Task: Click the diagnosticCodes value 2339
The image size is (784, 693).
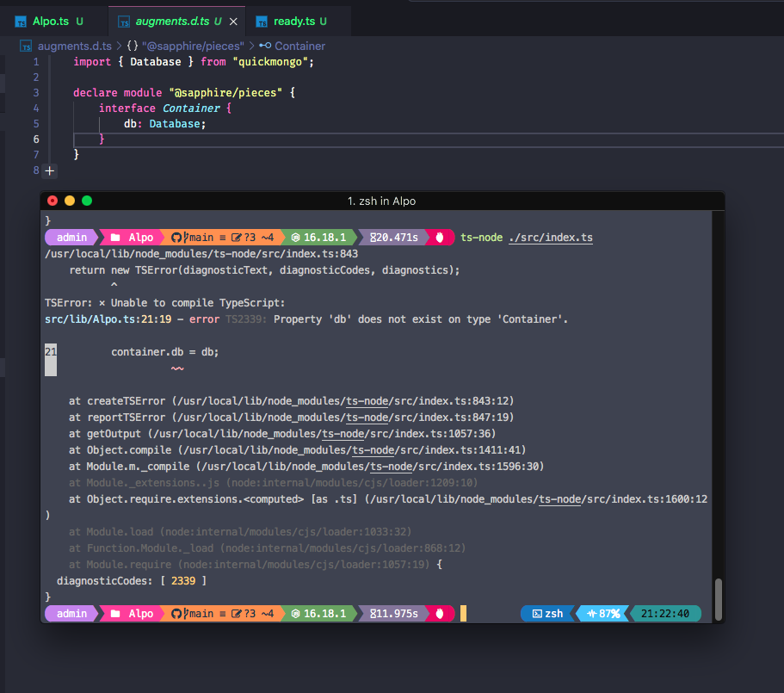Action: pos(183,581)
